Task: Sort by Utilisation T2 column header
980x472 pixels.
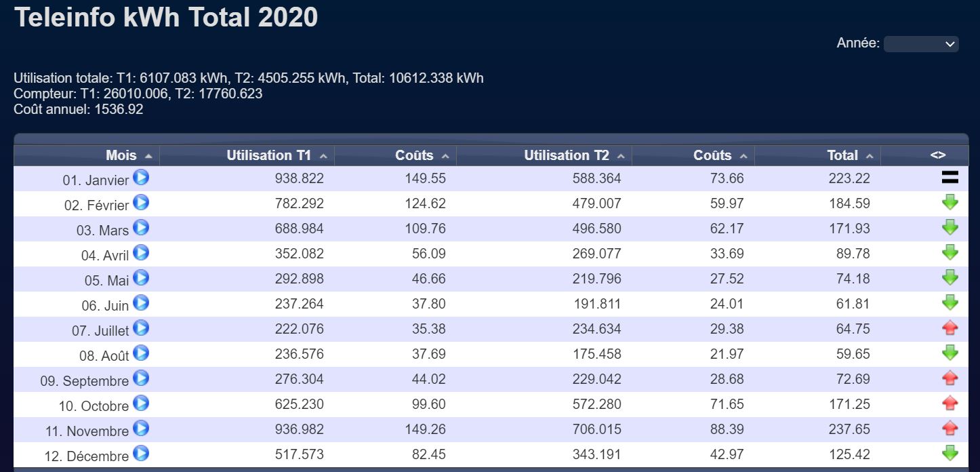Action: 567,156
